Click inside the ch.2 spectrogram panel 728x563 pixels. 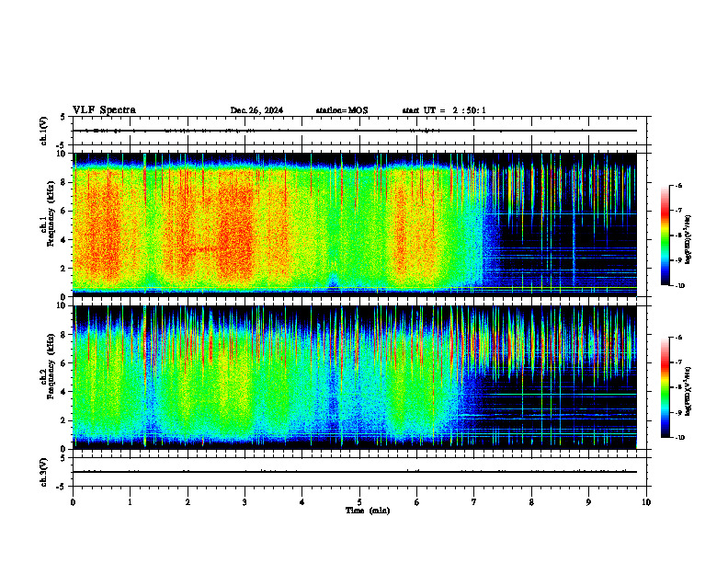[x=354, y=377]
